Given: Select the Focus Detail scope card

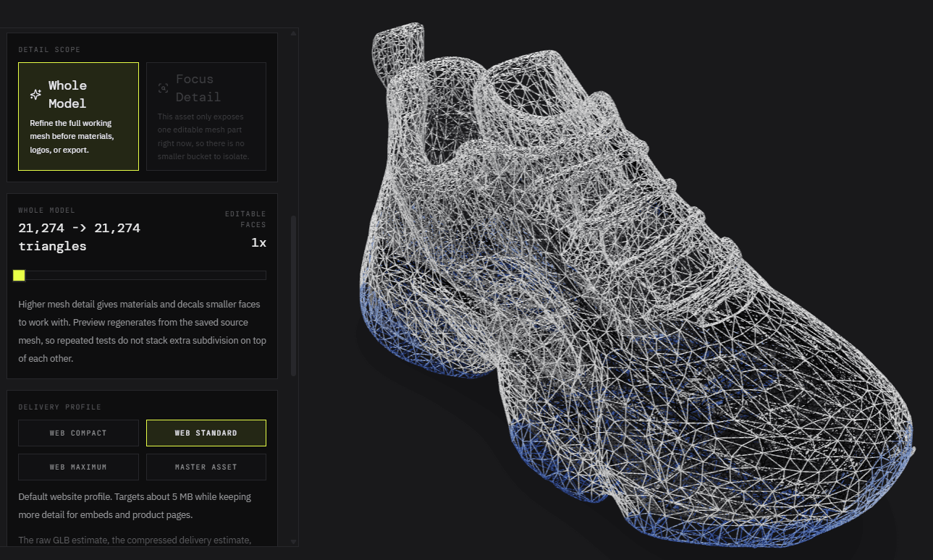Looking at the screenshot, I should click(206, 116).
